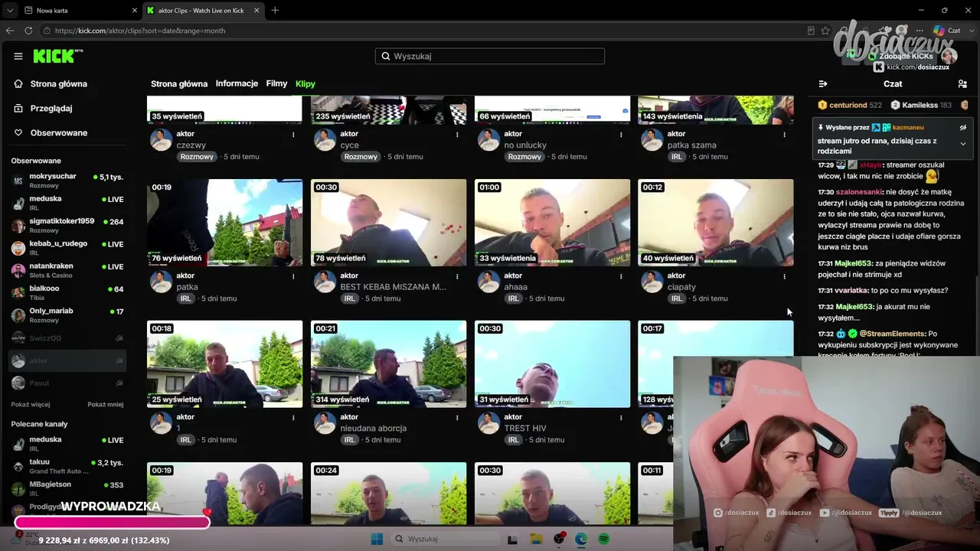Open bialkooo channel
Viewport: 980px width, 551px height.
click(67, 292)
